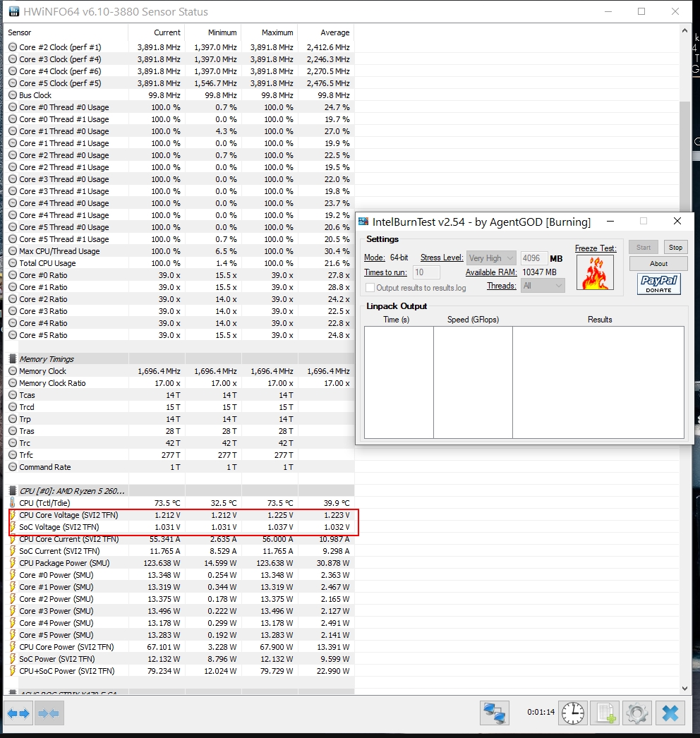
Task: Click the vertical scrollbar thumb in sensor list
Action: point(684,157)
